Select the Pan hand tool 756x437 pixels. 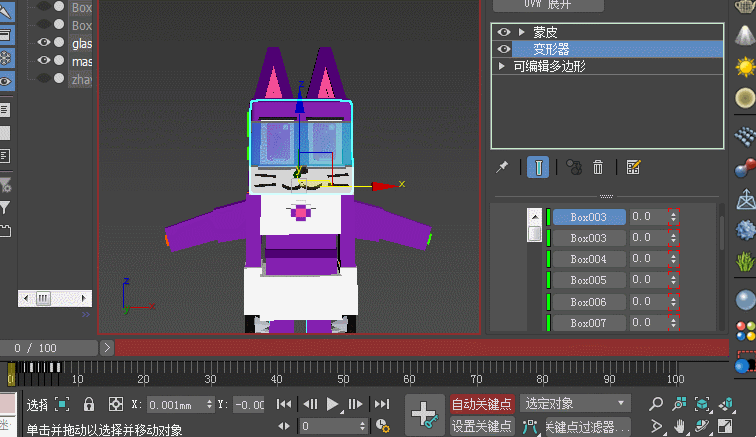click(679, 426)
